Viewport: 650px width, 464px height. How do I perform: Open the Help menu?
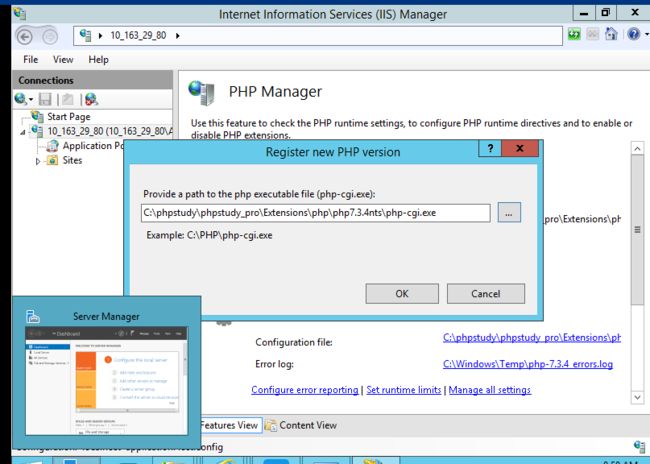[98, 59]
